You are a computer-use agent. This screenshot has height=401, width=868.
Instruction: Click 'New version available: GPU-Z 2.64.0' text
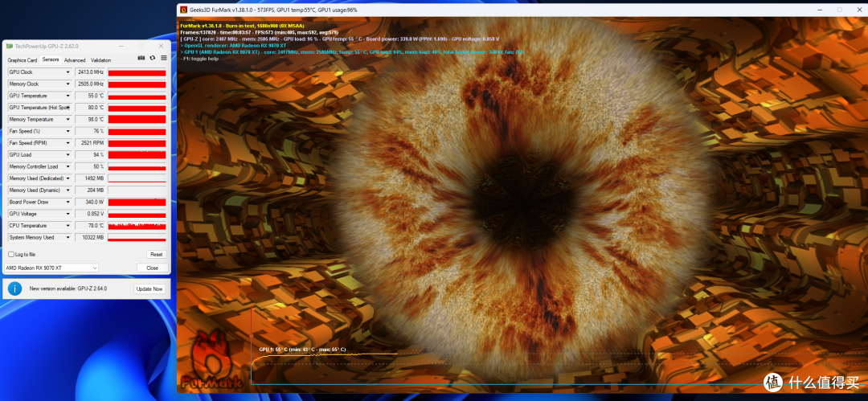pos(68,288)
